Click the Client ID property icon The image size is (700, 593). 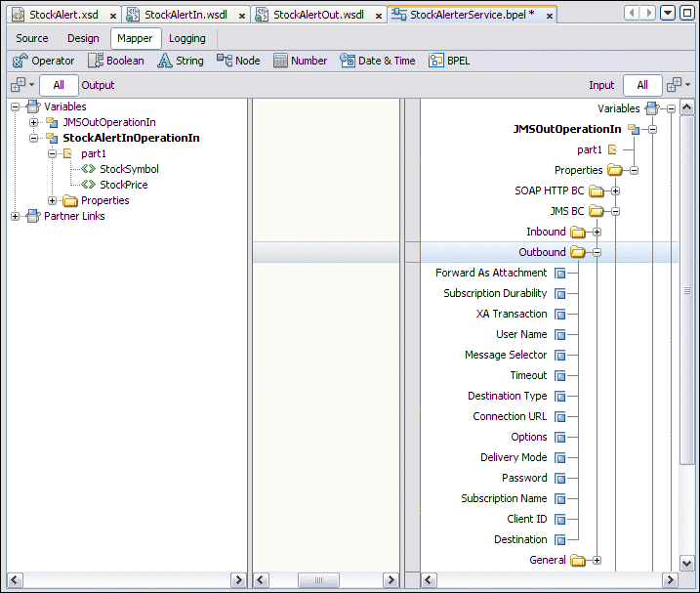pyautogui.click(x=559, y=520)
